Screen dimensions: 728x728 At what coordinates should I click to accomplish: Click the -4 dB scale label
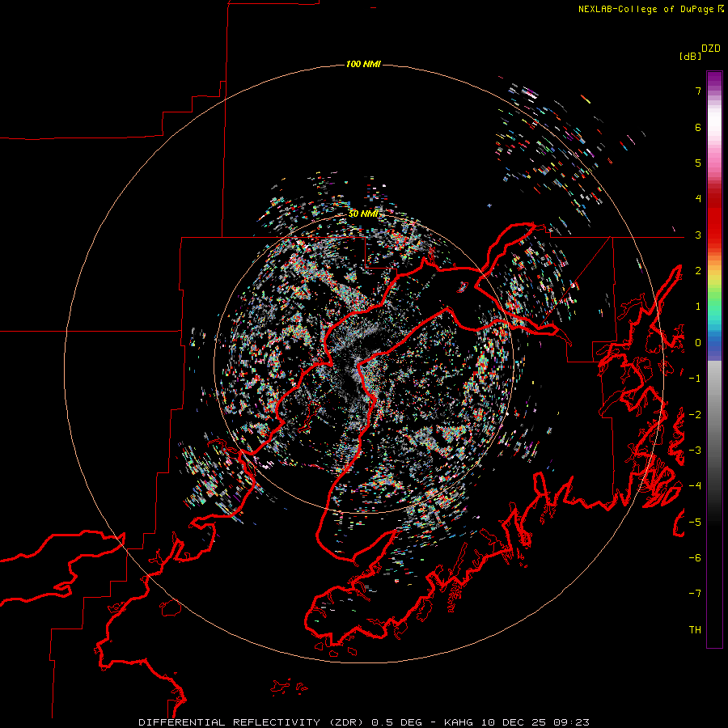[x=695, y=486]
